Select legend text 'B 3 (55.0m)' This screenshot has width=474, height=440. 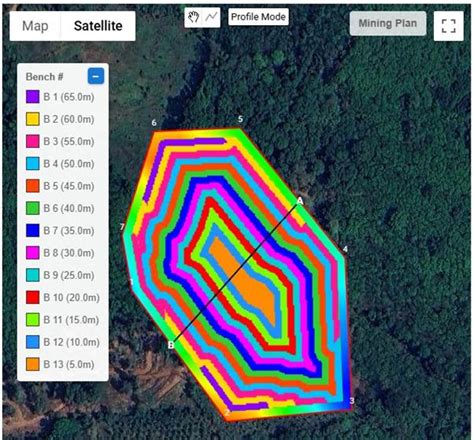[69, 142]
